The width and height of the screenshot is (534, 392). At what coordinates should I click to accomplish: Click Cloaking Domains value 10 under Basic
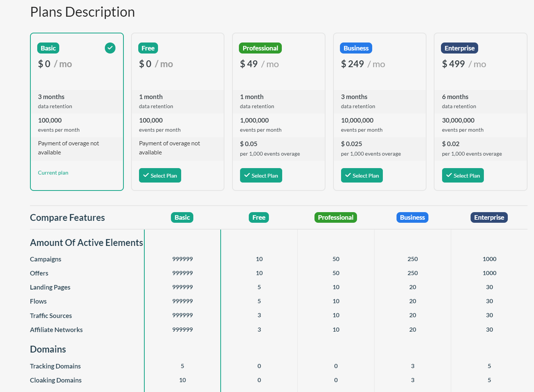183,380
